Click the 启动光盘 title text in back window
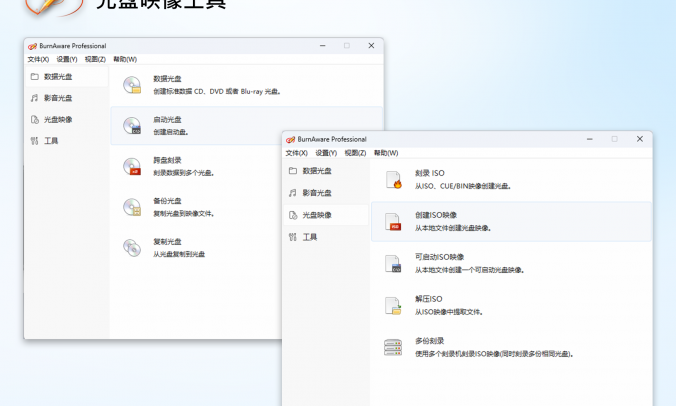This screenshot has height=406, width=676. [x=167, y=119]
